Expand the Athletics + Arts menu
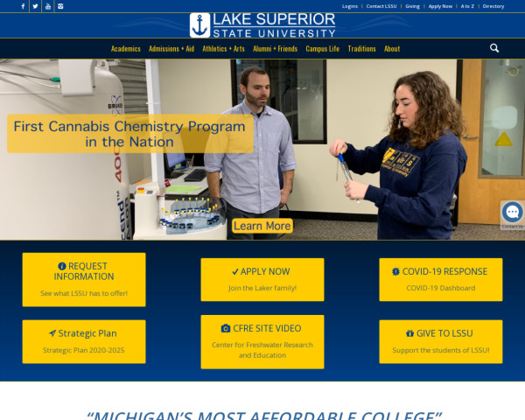Viewport: 525px width, 420px height. pyautogui.click(x=223, y=49)
